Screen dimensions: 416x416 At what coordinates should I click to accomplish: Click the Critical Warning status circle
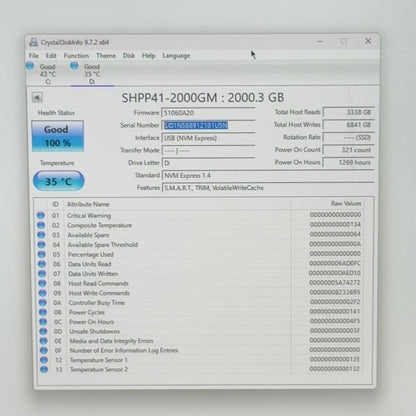(x=41, y=215)
